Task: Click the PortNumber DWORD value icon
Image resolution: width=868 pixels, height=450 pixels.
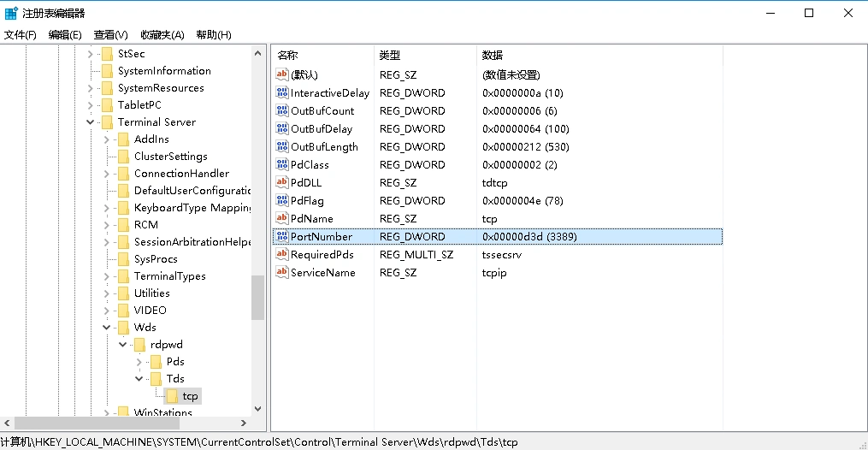Action: pyautogui.click(x=281, y=236)
